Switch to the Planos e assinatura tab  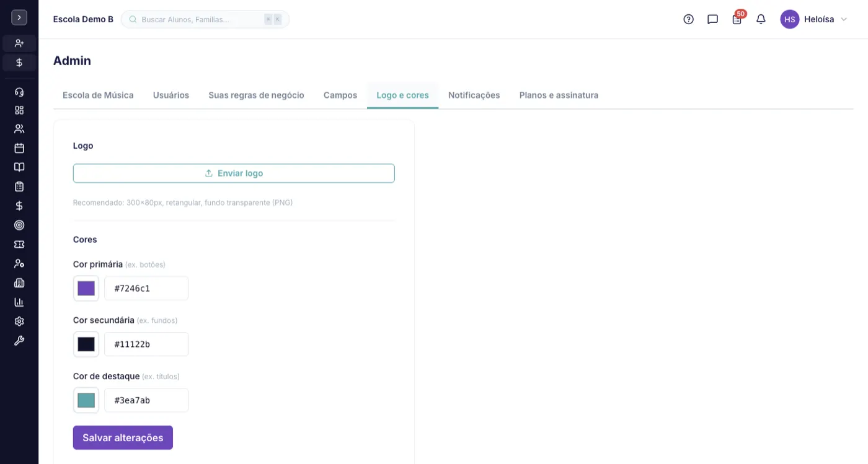559,95
